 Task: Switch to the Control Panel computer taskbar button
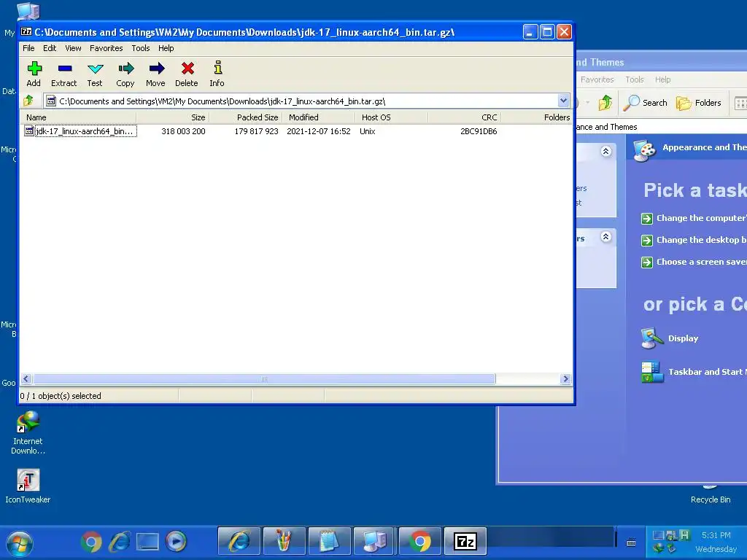[374, 542]
